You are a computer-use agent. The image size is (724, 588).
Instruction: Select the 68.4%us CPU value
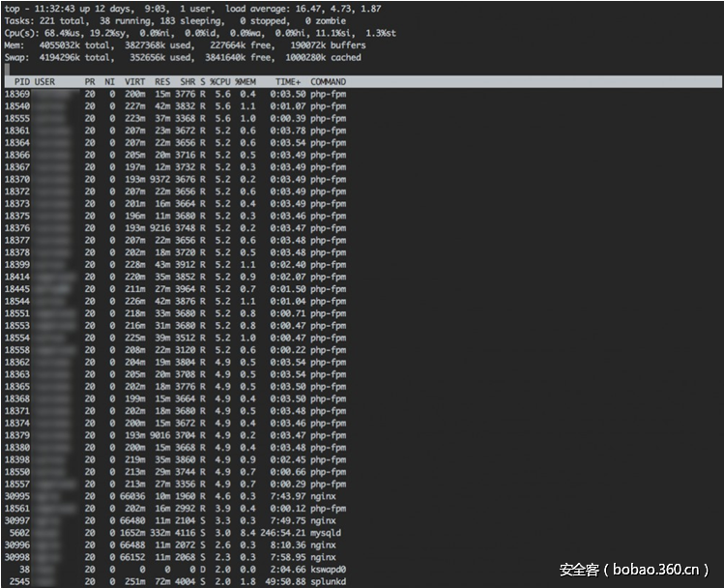tap(64, 33)
